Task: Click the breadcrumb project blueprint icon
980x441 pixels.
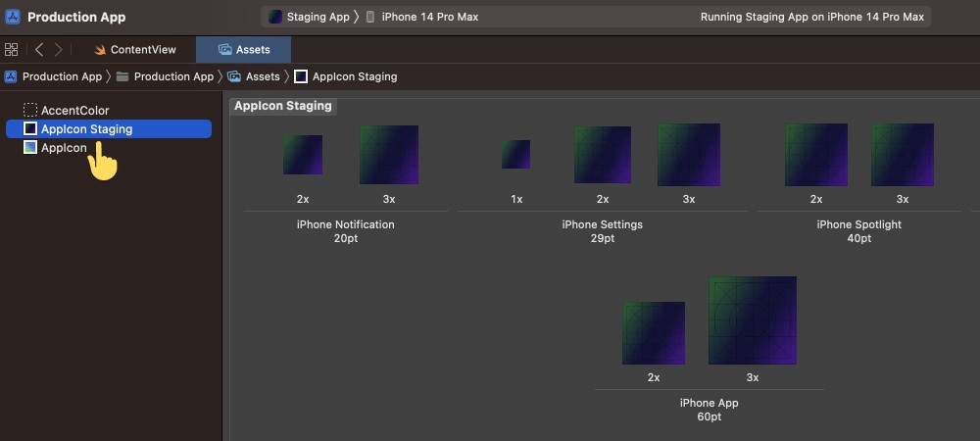Action: (x=11, y=76)
